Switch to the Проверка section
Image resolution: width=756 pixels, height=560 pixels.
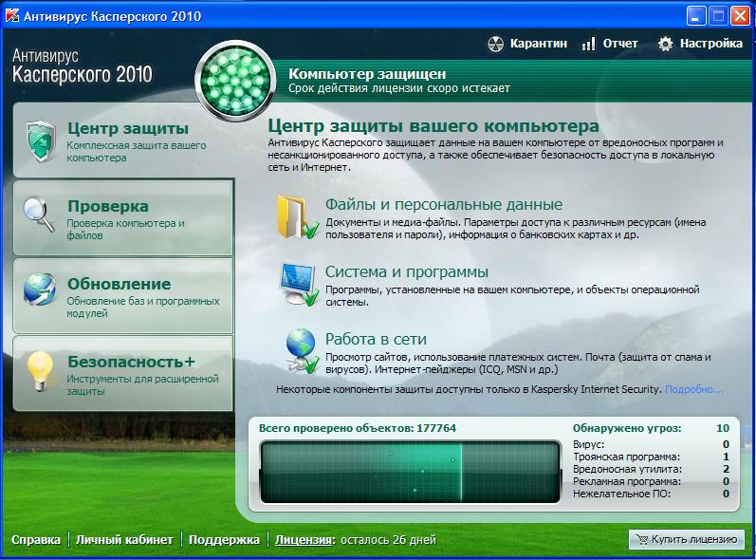[x=123, y=217]
